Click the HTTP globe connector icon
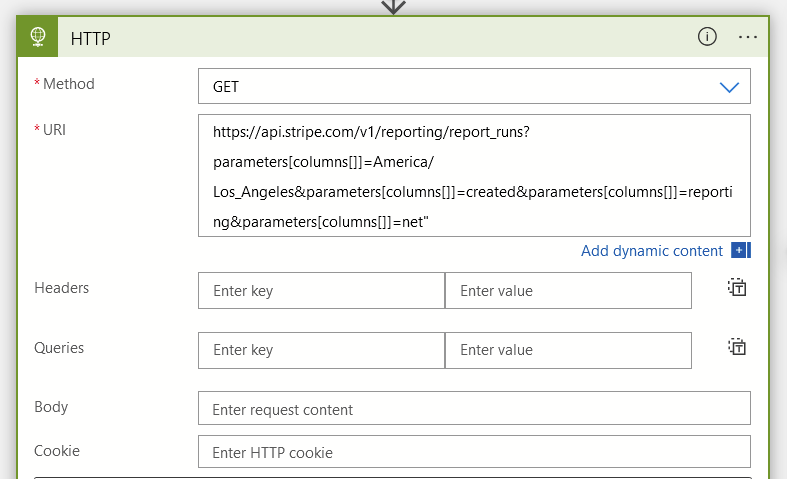 coord(38,37)
